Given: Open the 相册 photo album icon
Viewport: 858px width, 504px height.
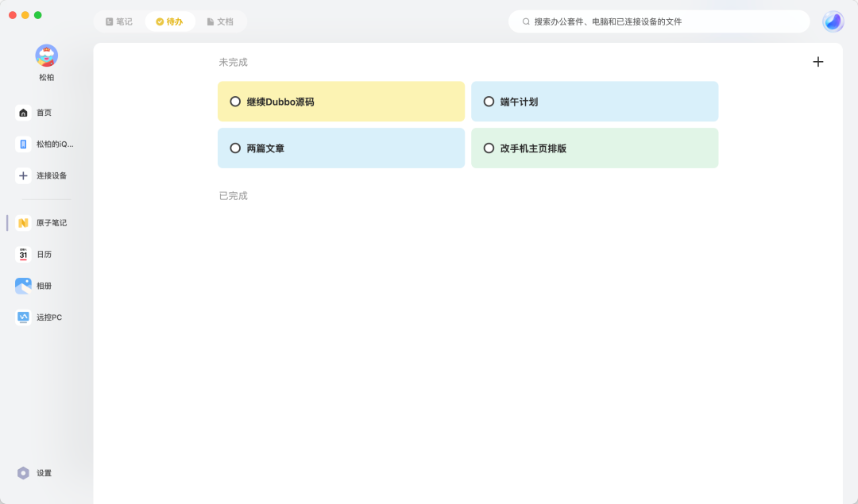Looking at the screenshot, I should click(23, 286).
